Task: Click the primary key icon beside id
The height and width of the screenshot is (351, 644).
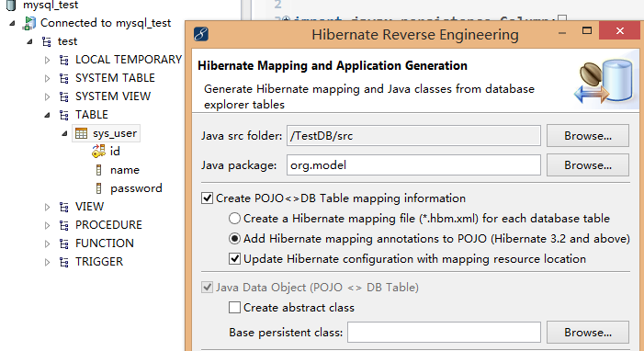Action: click(x=98, y=152)
